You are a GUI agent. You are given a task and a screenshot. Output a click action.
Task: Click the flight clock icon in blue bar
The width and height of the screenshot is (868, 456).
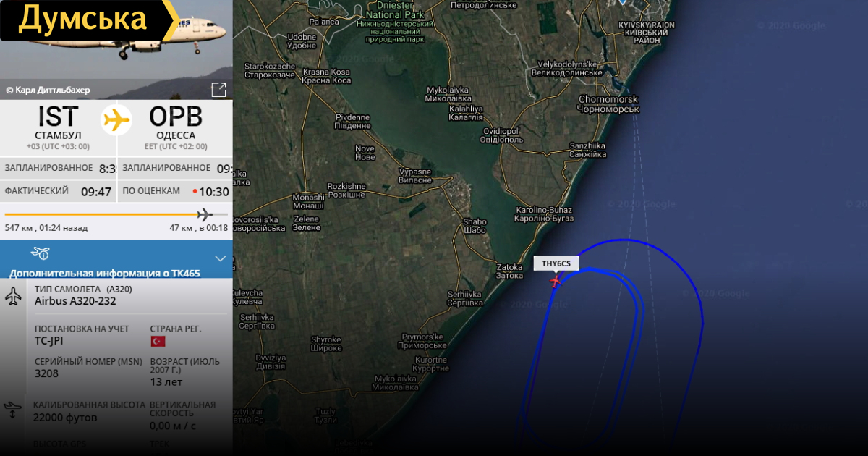click(x=41, y=253)
